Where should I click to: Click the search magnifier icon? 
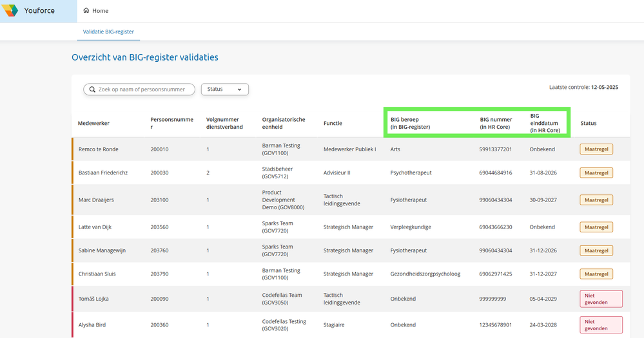92,89
